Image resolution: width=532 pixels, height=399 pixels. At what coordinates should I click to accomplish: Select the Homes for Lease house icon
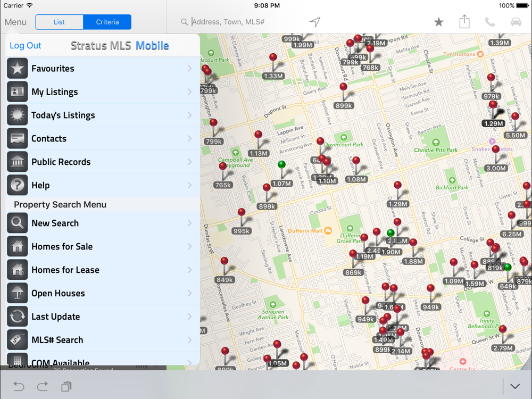pyautogui.click(x=18, y=270)
